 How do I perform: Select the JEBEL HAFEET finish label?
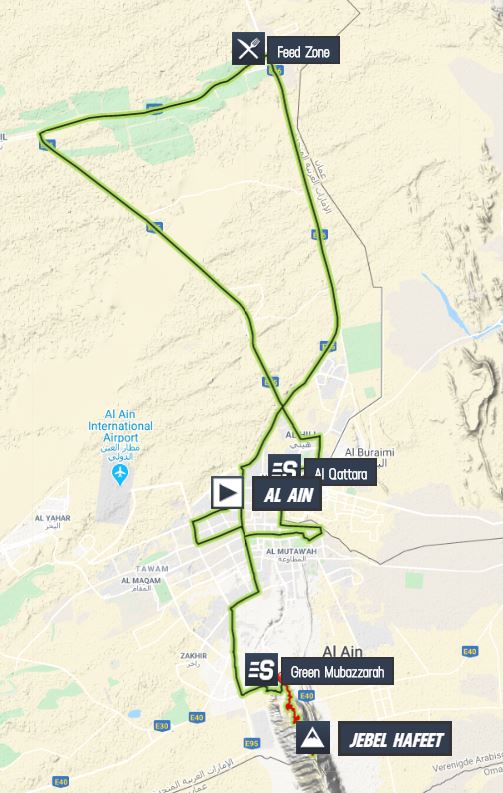coord(395,739)
